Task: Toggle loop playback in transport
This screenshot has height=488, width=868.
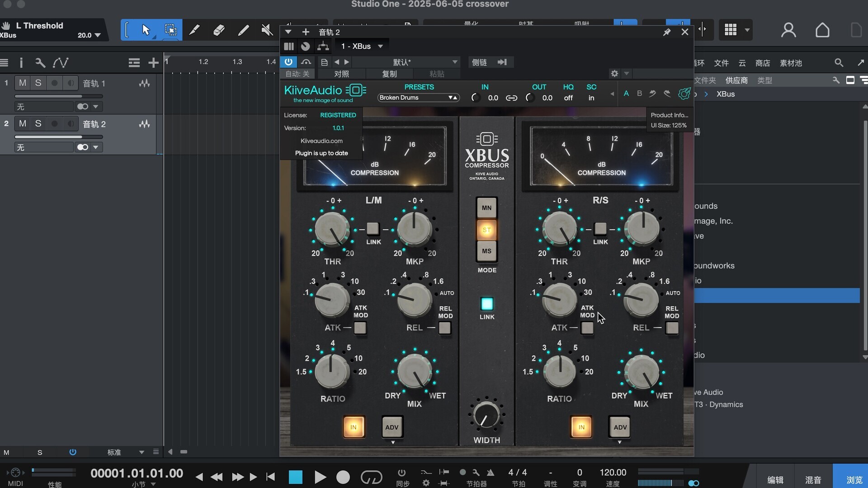Action: pyautogui.click(x=372, y=477)
